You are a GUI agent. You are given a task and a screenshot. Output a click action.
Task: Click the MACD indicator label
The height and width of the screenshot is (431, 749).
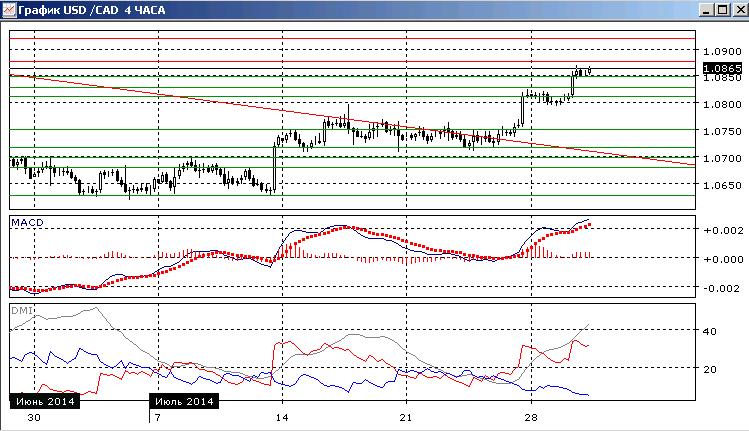tap(27, 223)
